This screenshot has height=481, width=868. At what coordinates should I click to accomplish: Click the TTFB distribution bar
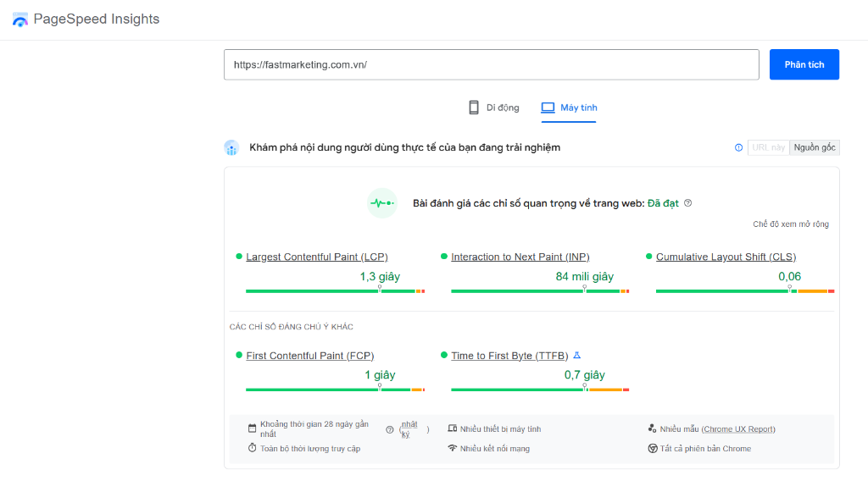tap(540, 390)
